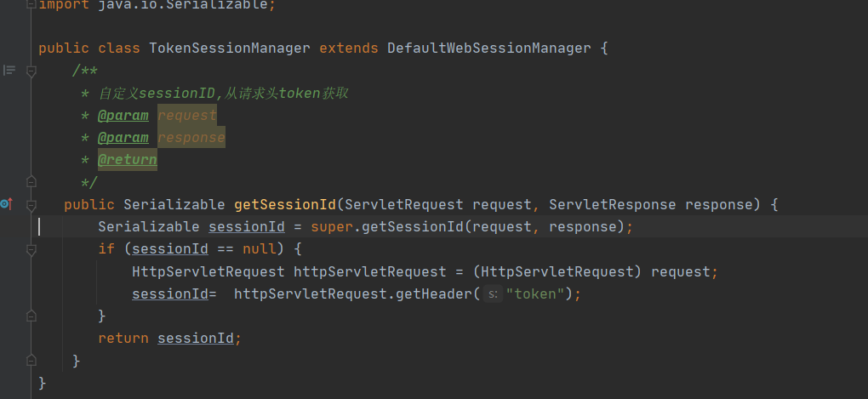Collapse the if block fold marker
The height and width of the screenshot is (399, 868).
click(31, 249)
